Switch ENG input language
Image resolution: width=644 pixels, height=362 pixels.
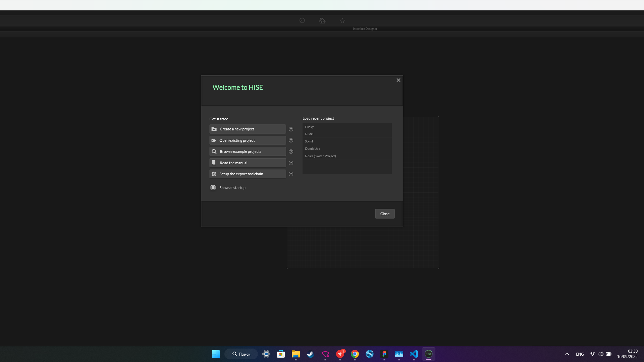[x=580, y=354]
